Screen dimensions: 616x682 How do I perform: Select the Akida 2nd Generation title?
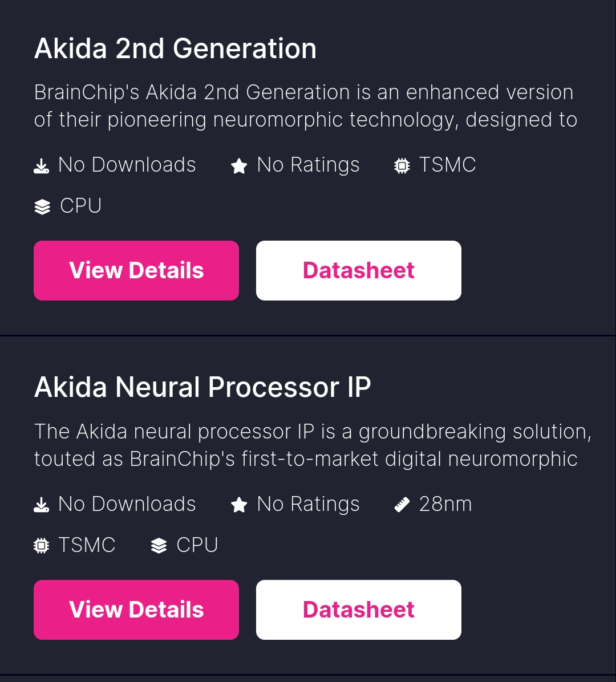tap(175, 48)
